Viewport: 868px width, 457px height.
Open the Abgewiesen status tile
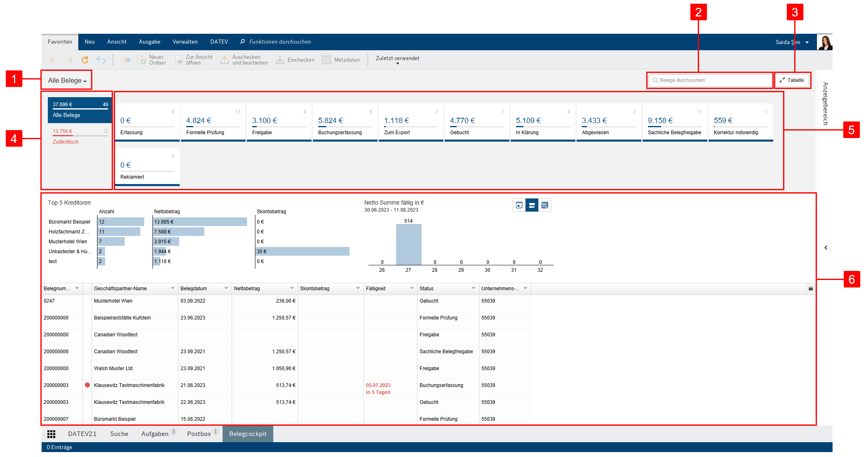point(609,123)
